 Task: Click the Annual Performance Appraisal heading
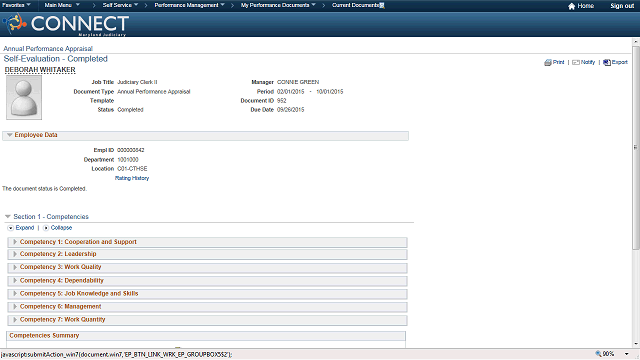click(48, 49)
